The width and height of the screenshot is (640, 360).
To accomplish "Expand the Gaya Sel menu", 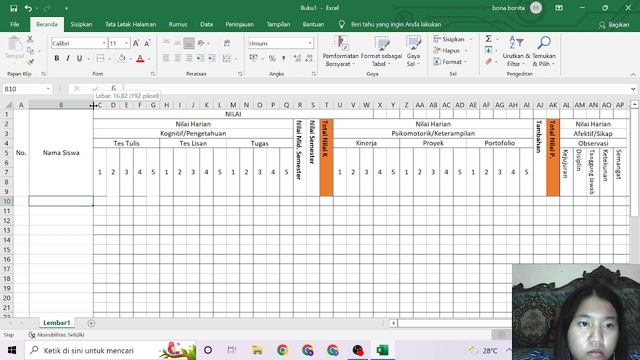I will 413,52.
